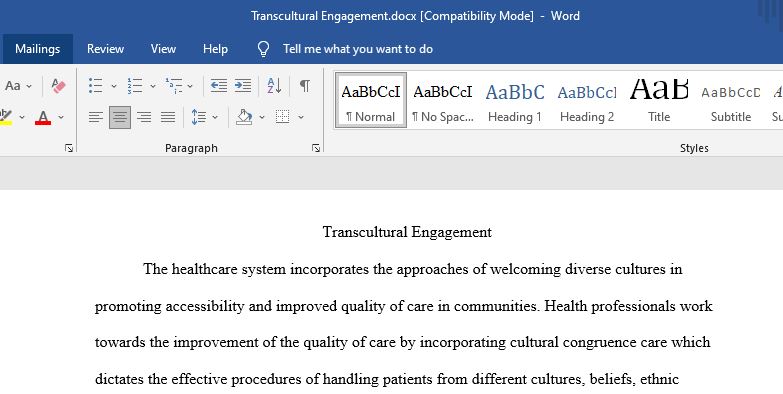Toggle the show paragraph marks pilcrow
Image resolution: width=783 pixels, height=394 pixels.
(305, 86)
